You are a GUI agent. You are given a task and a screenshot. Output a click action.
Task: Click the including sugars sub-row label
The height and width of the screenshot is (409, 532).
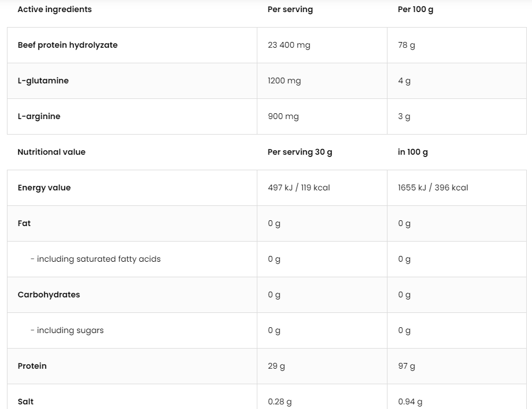(x=67, y=330)
